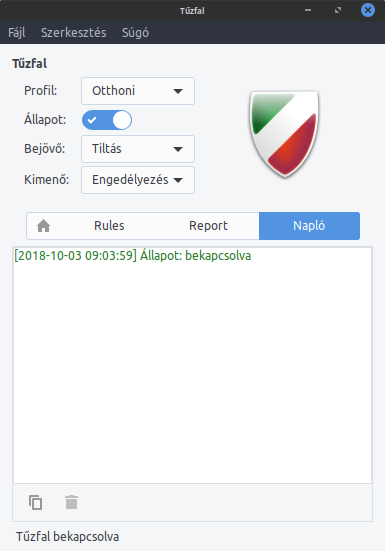
Task: Close the Tűzfal window
Action: 368,10
